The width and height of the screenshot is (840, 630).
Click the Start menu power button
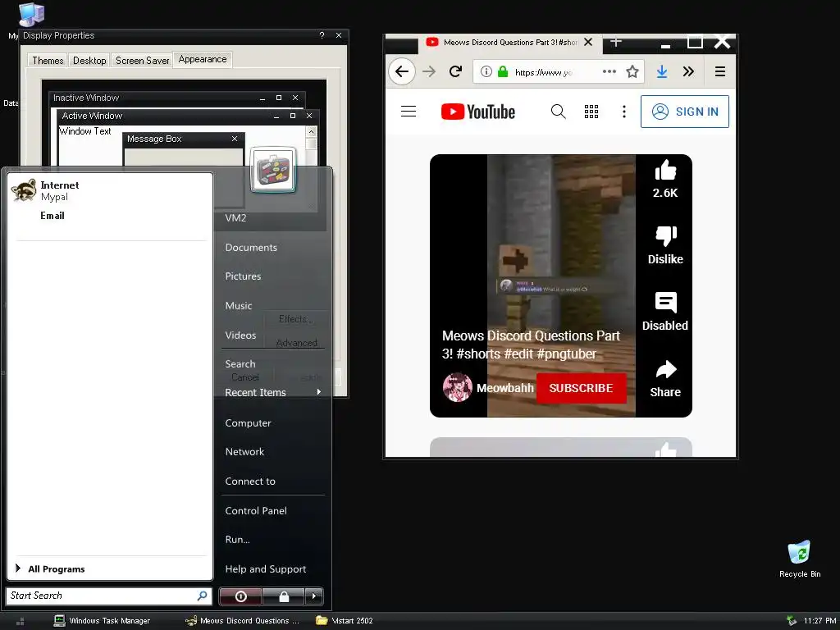tap(240, 596)
